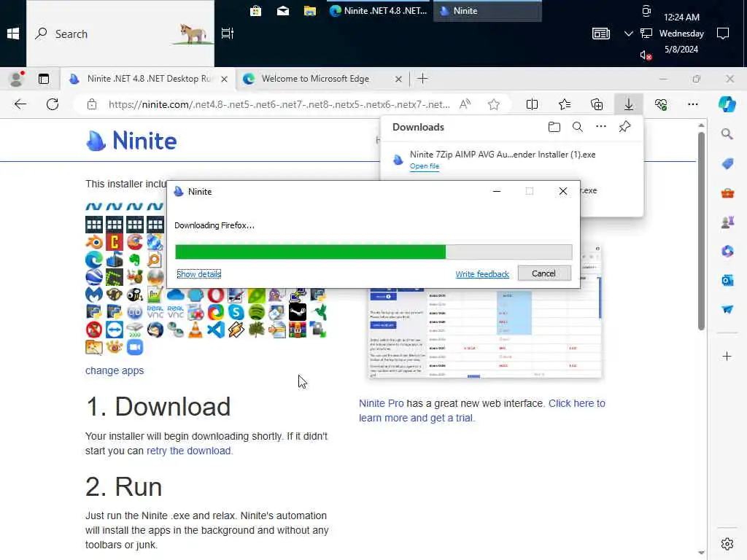Open downloads folder from Downloads panel

(x=554, y=127)
